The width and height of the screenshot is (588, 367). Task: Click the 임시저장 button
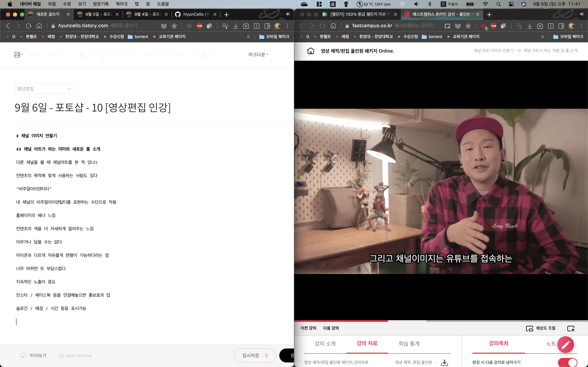pyautogui.click(x=250, y=355)
